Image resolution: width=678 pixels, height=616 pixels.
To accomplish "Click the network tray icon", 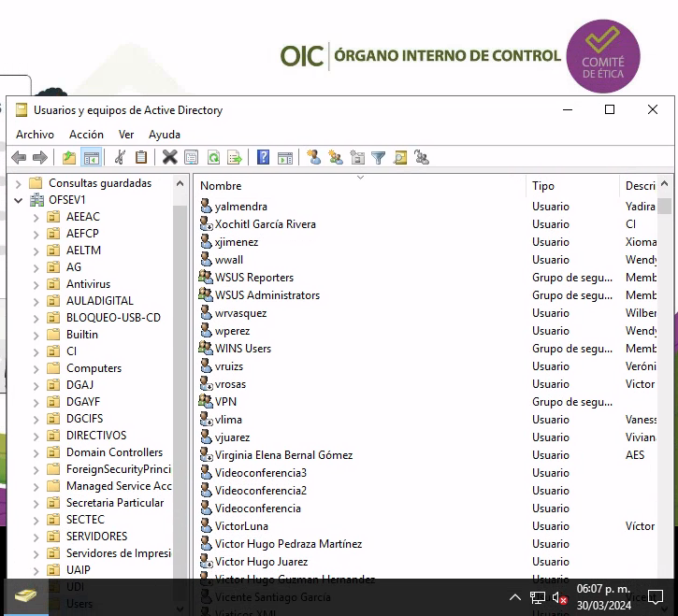I will coord(538,598).
